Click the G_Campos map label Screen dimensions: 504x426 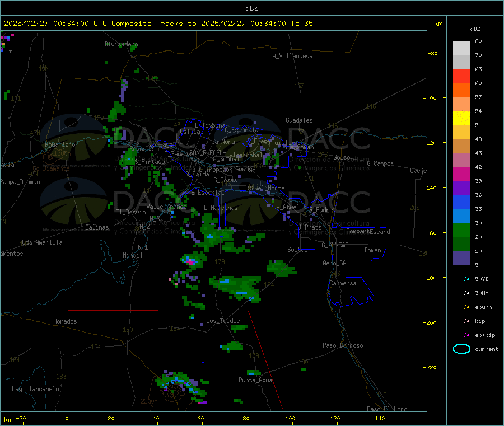click(381, 163)
